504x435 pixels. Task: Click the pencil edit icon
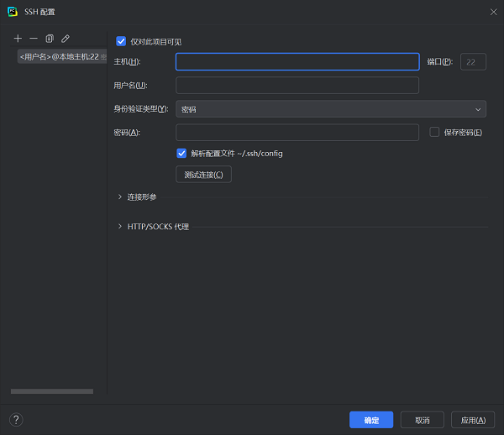(66, 39)
